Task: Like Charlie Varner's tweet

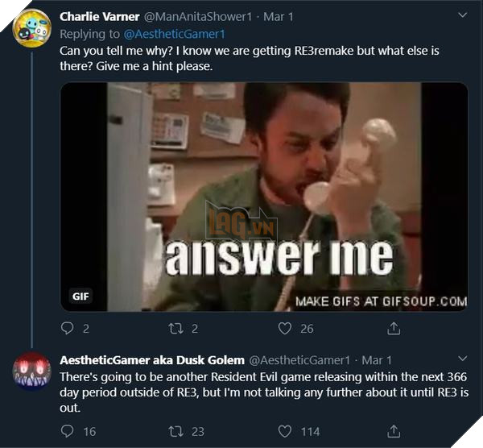Action: (x=284, y=328)
